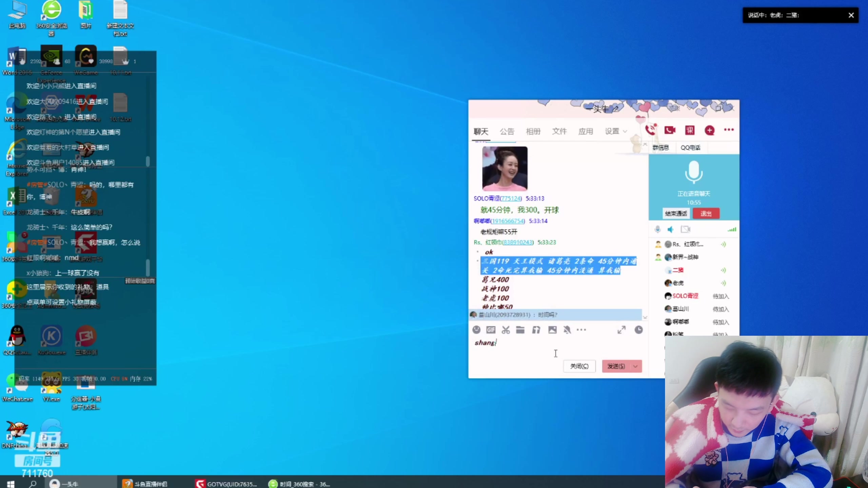Open the laughing woman image in chat
Screen dimensions: 868x488
click(x=505, y=169)
